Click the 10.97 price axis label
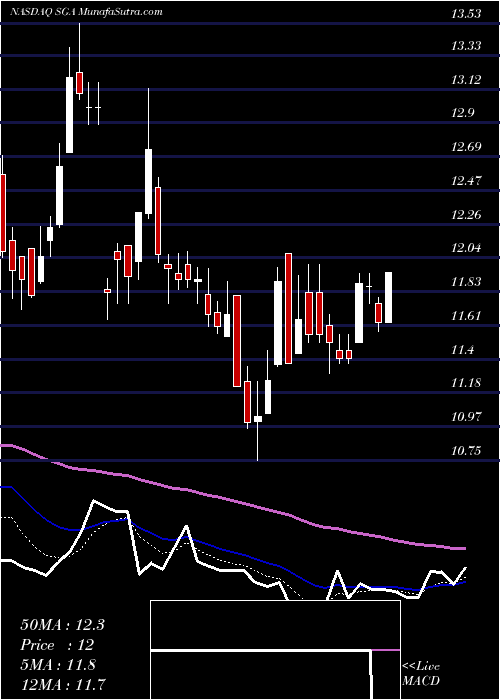Image resolution: width=500 pixels, height=700 pixels. click(x=466, y=417)
